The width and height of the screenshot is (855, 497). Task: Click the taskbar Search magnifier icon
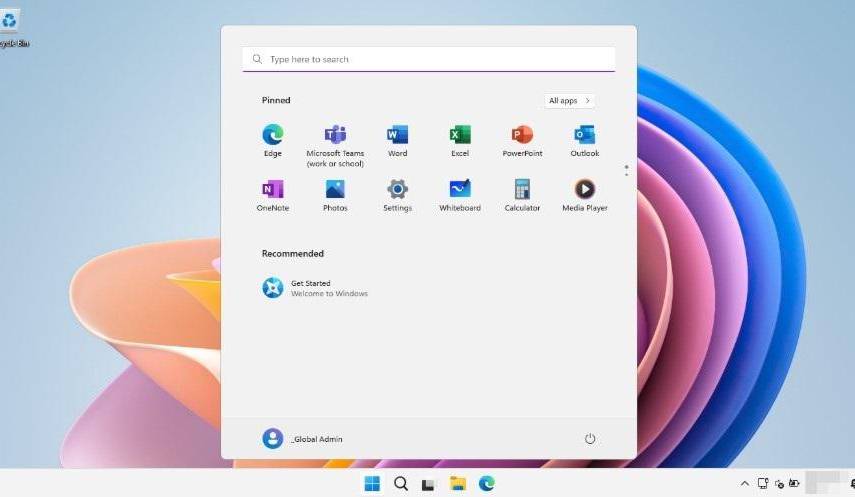[x=401, y=484]
